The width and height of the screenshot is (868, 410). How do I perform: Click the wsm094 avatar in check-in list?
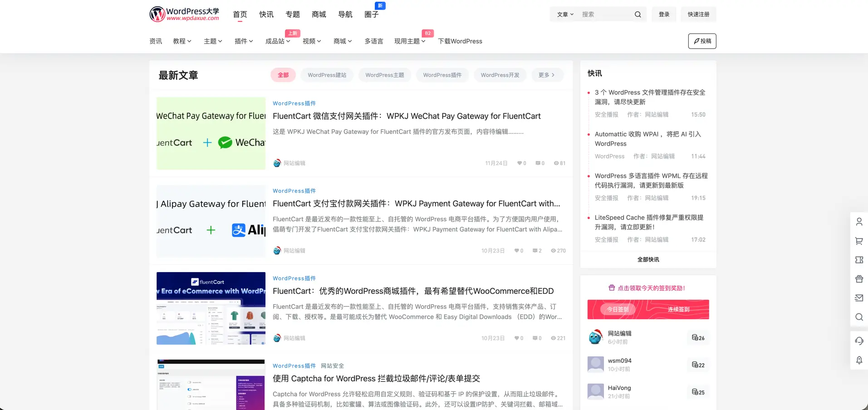click(x=595, y=364)
